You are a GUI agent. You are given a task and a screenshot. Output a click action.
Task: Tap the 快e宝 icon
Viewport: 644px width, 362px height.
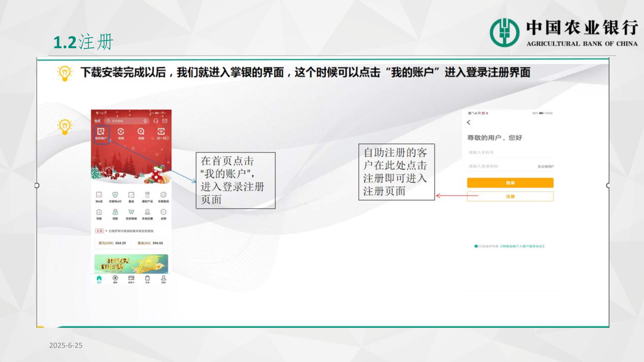click(99, 197)
